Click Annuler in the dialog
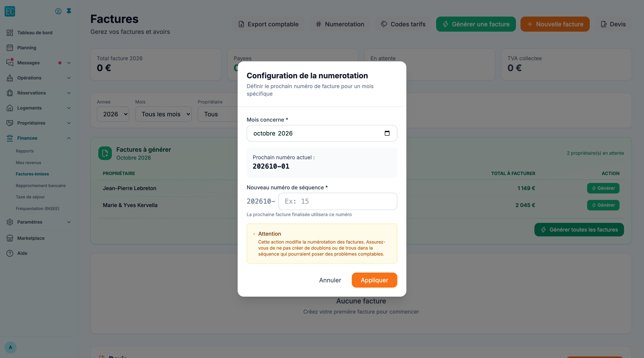 pos(330,280)
